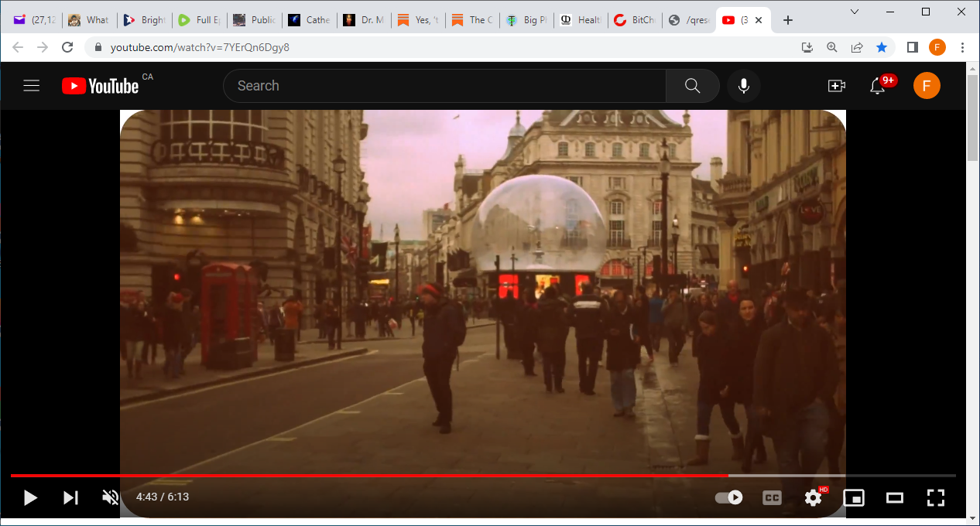980x526 pixels.
Task: Switch to the 'Big Pl' tab
Action: (526, 20)
